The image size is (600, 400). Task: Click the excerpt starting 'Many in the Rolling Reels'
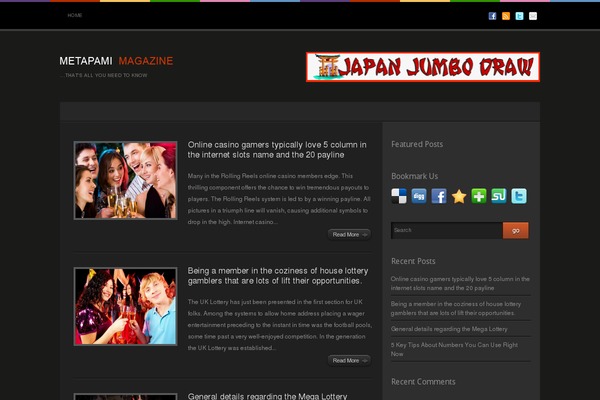[x=279, y=199]
